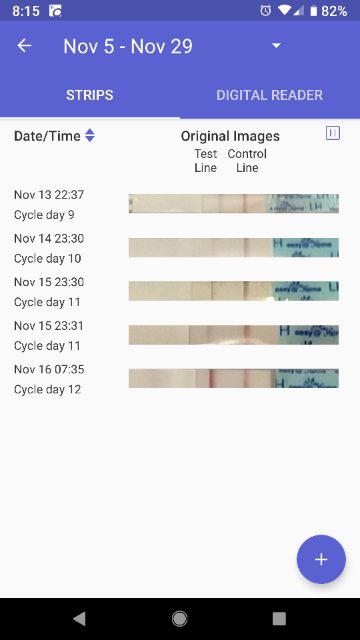Toggle the strip alignment view icon

333,133
